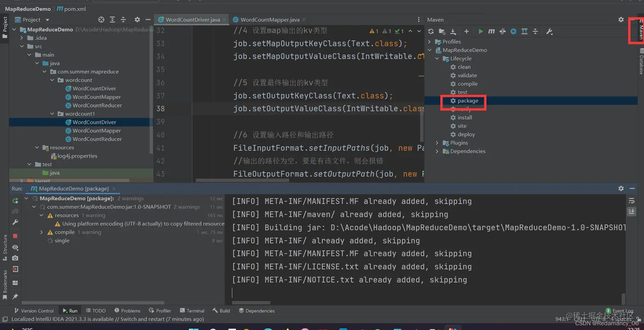Open the TODO tool window tab
Screen dimensions: 644x330
96,311
